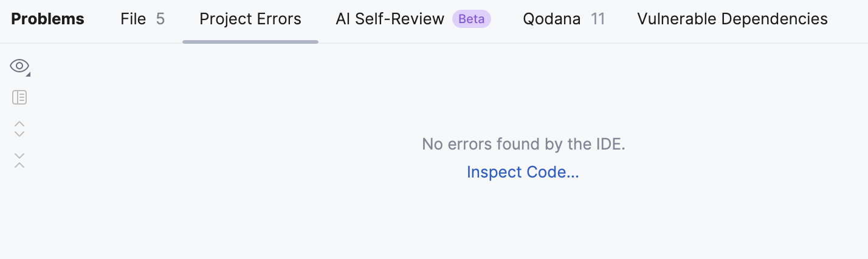This screenshot has height=259, width=868.
Task: Click the Problems tool window title
Action: pyautogui.click(x=47, y=19)
